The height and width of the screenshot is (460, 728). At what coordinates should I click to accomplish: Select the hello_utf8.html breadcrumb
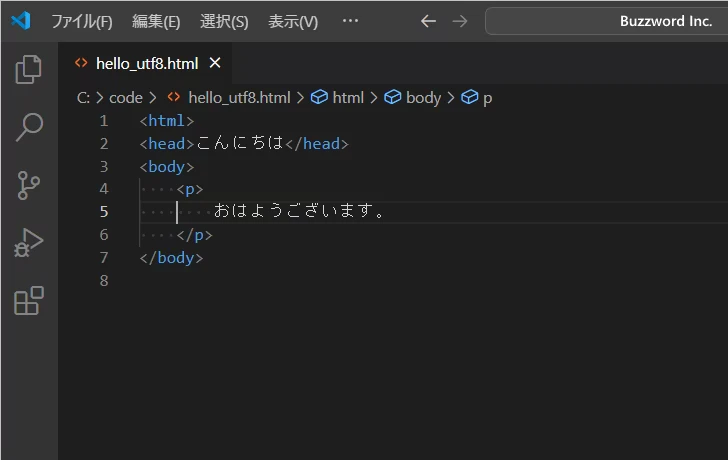tap(239, 97)
